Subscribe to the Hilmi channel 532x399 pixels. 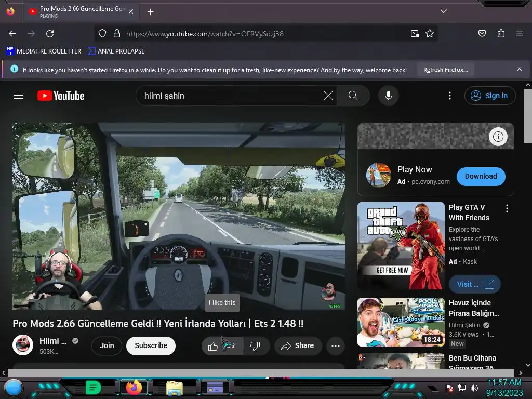coord(151,345)
